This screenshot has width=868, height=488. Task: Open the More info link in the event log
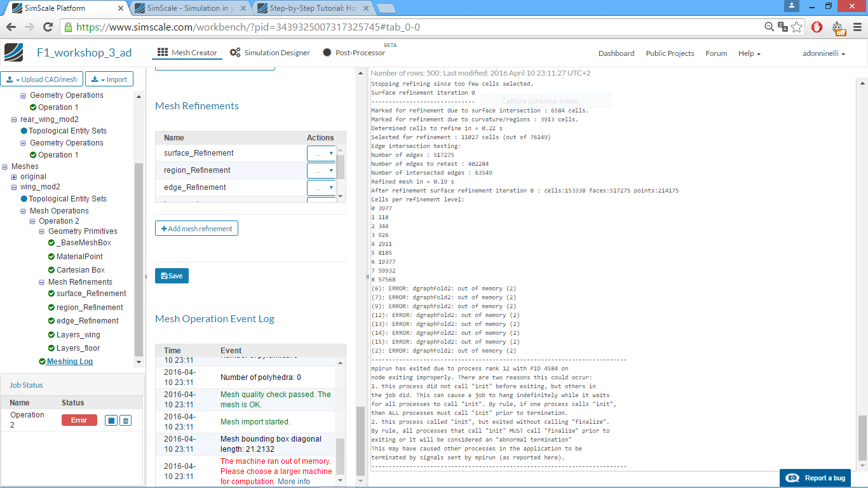(x=294, y=482)
